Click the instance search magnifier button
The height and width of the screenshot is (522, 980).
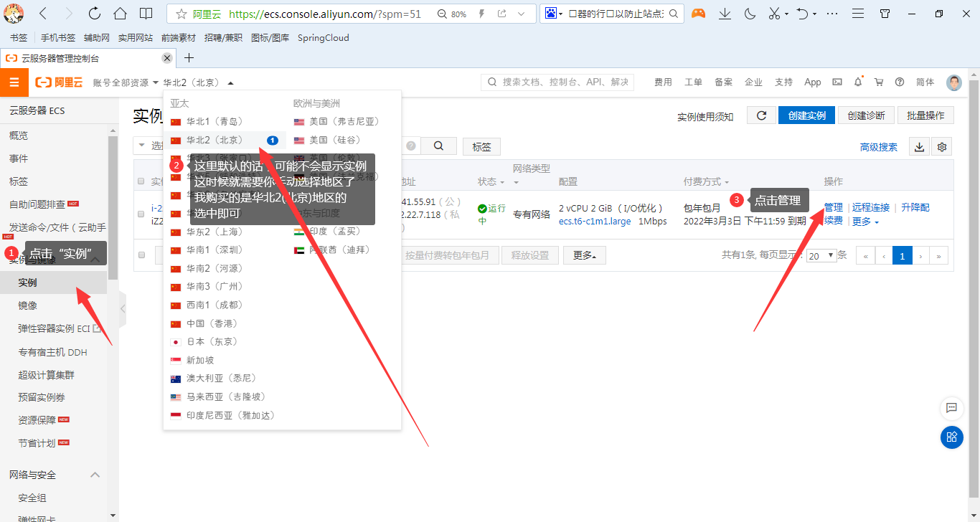[x=438, y=146]
